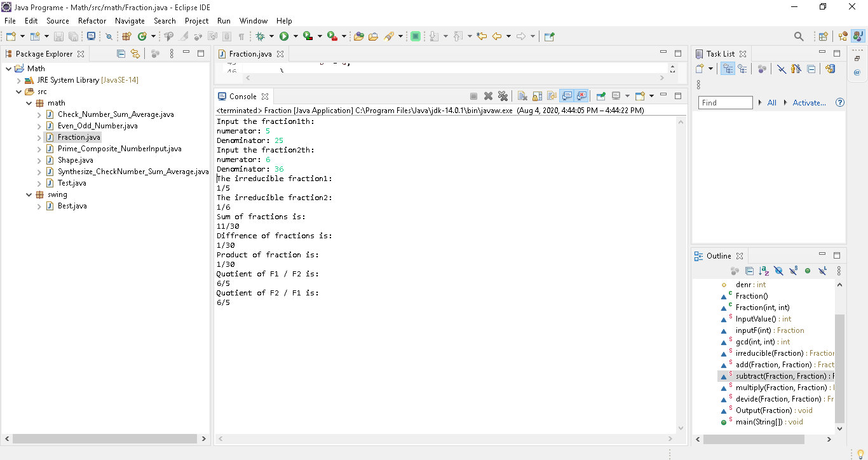Toggle Link with Editor in Package Explorer
This screenshot has height=460, width=868.
(x=135, y=53)
